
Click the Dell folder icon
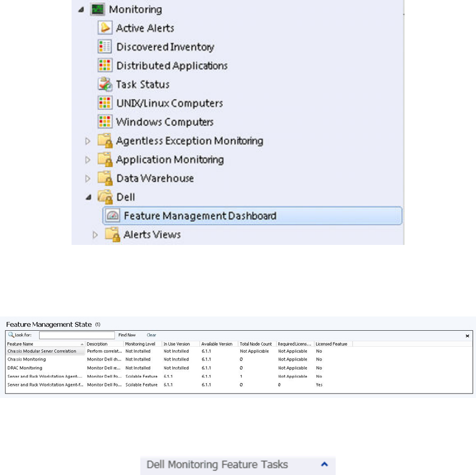point(105,197)
